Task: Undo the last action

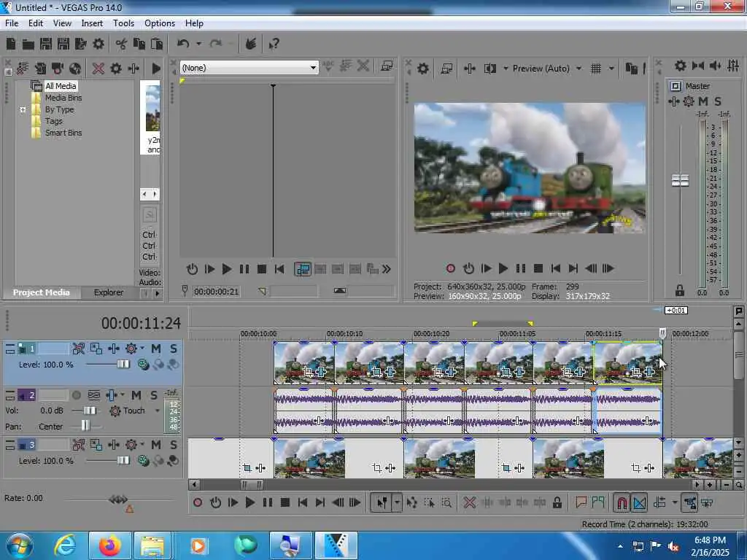Action: click(183, 44)
